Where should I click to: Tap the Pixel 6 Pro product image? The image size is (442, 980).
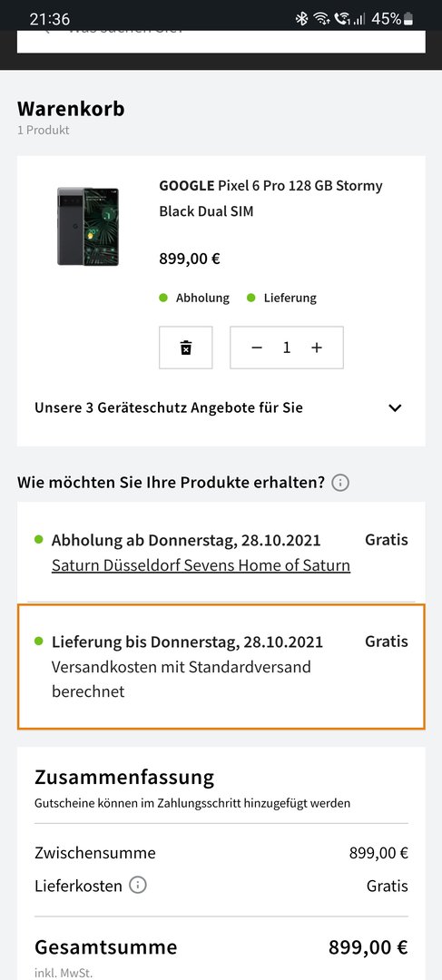click(88, 226)
